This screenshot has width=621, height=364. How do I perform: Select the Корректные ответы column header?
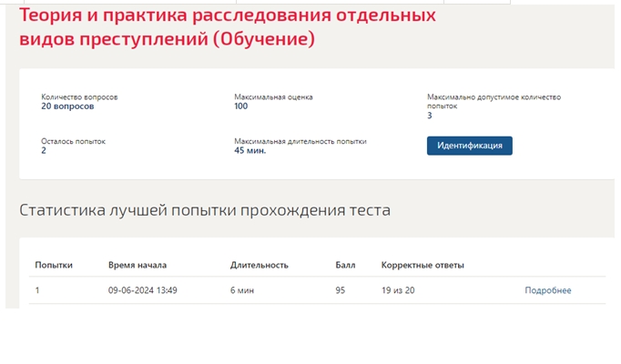422,265
